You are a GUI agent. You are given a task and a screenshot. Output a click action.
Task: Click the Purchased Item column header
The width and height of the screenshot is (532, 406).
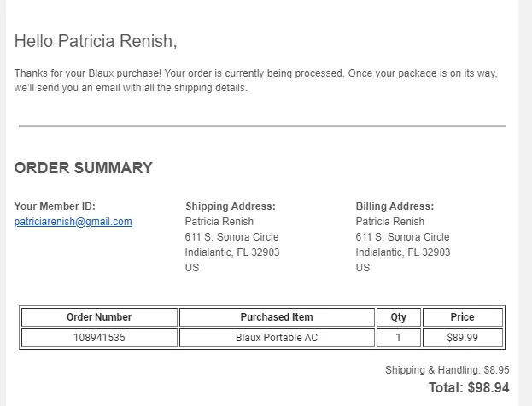coord(277,317)
